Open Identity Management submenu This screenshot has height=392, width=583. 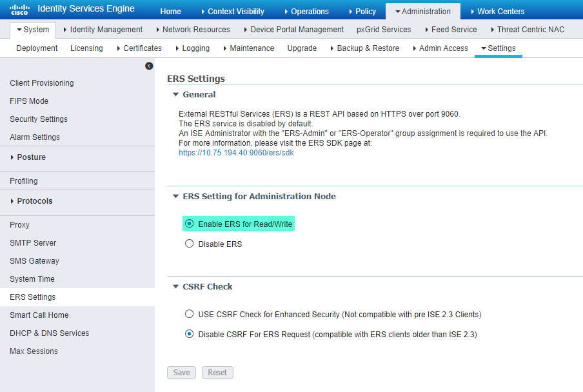[x=103, y=30]
